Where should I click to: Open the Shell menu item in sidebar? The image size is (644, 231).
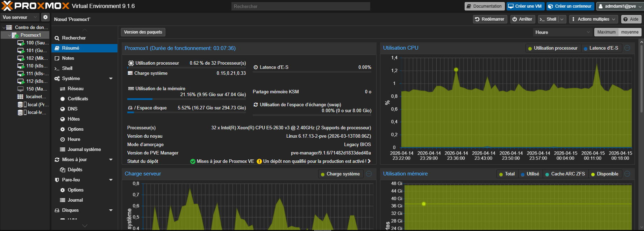[84, 68]
